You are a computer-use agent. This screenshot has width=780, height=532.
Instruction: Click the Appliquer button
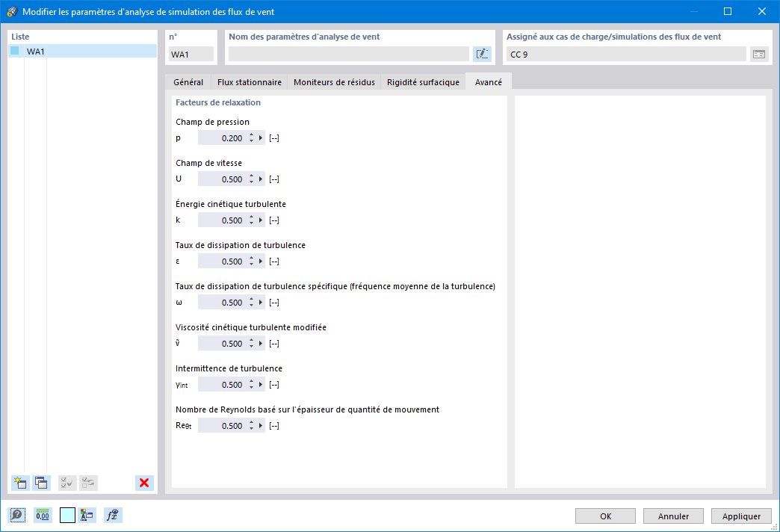click(x=741, y=516)
